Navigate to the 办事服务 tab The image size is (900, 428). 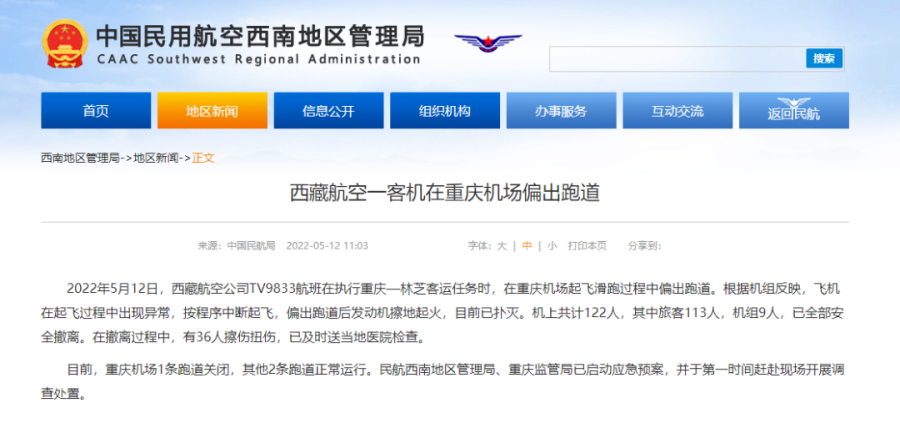pyautogui.click(x=560, y=111)
